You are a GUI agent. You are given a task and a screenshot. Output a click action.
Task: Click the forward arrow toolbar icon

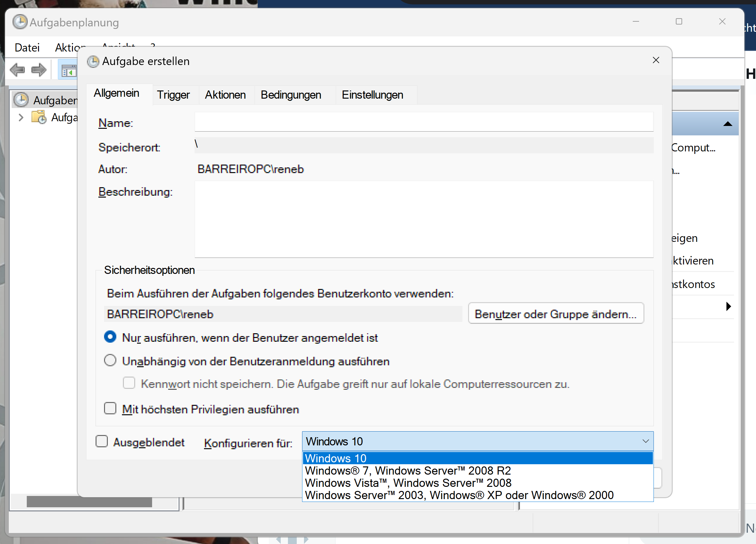[x=39, y=70]
